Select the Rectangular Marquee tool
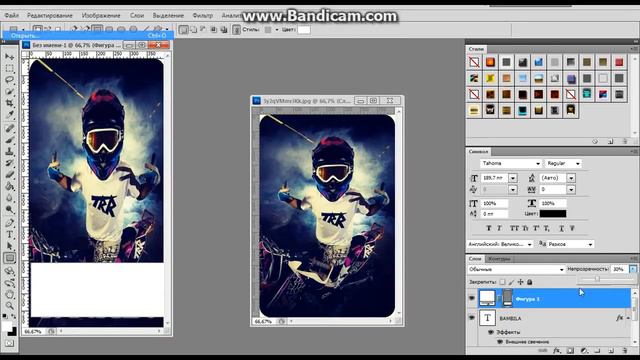This screenshot has height=360, width=640. click(x=9, y=68)
